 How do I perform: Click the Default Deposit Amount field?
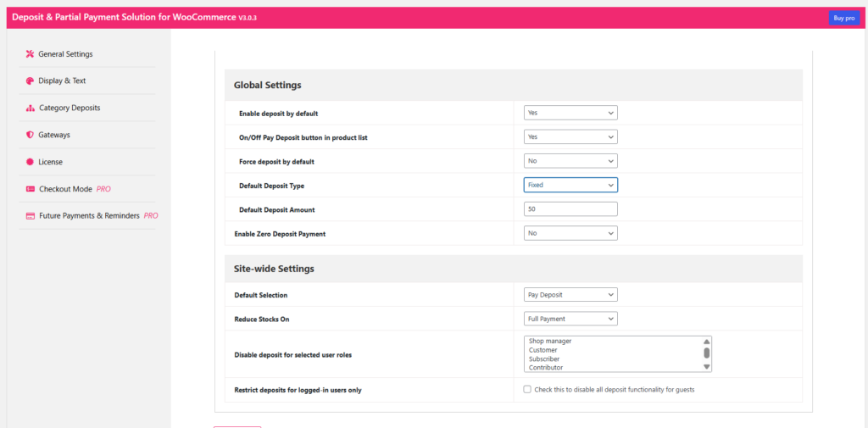tap(570, 209)
